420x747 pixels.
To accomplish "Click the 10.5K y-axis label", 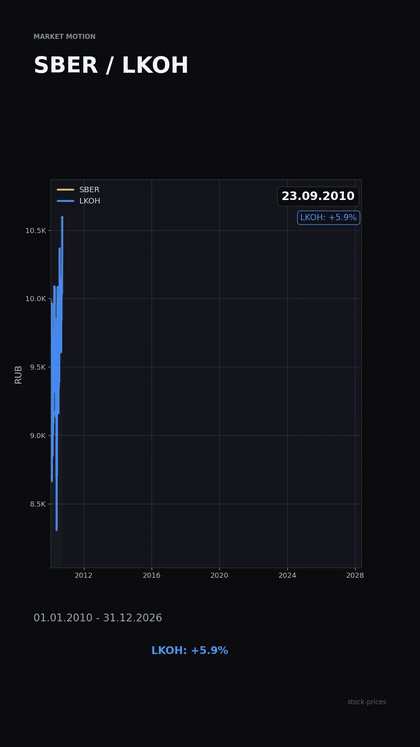I will 36,231.
